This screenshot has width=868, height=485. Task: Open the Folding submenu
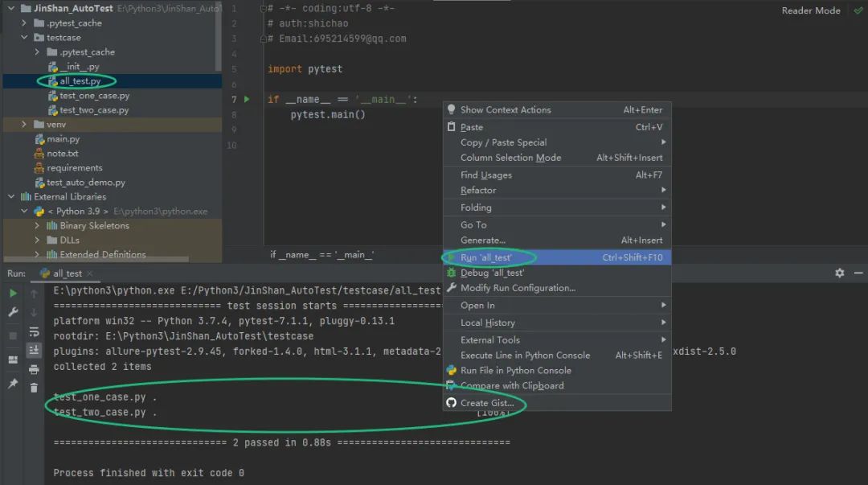pos(557,208)
